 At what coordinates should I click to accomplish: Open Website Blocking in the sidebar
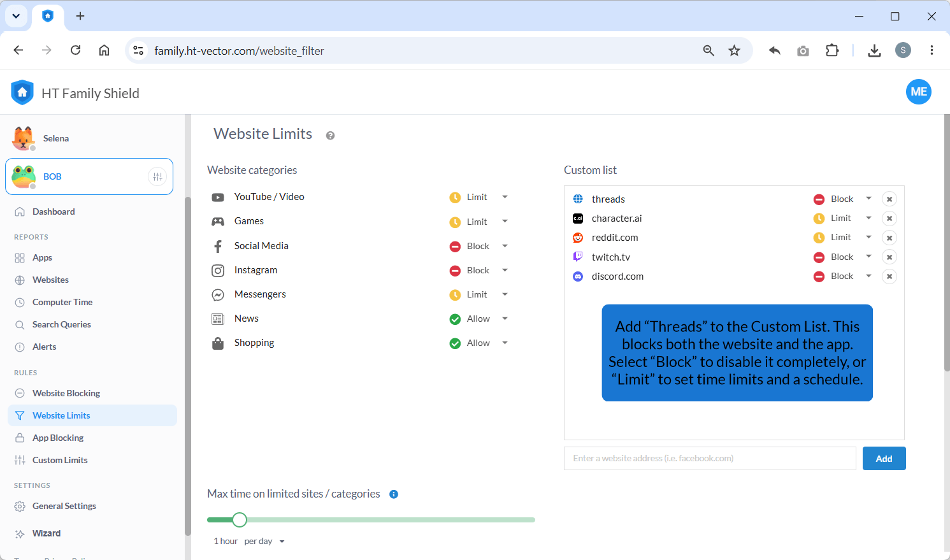pyautogui.click(x=66, y=393)
